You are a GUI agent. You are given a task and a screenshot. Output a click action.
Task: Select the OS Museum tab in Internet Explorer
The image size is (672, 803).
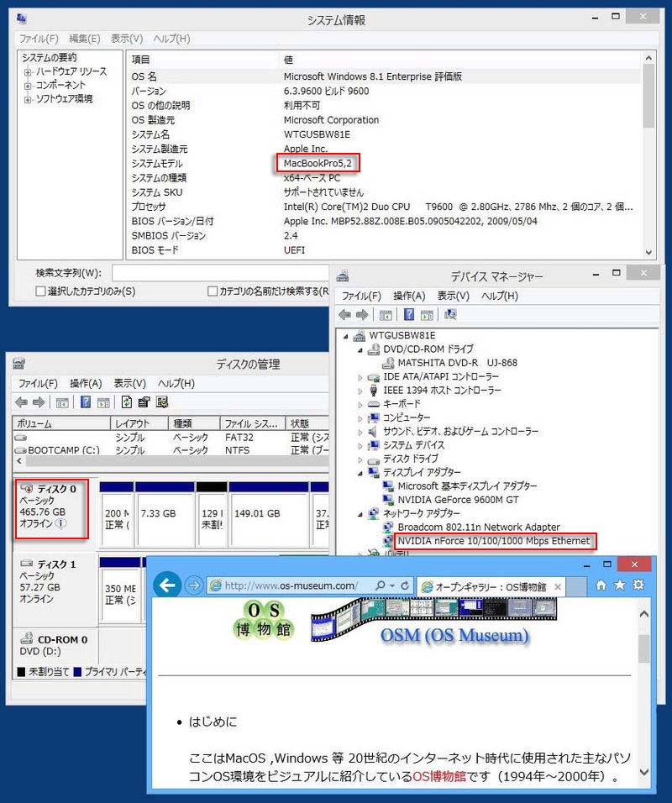491,587
